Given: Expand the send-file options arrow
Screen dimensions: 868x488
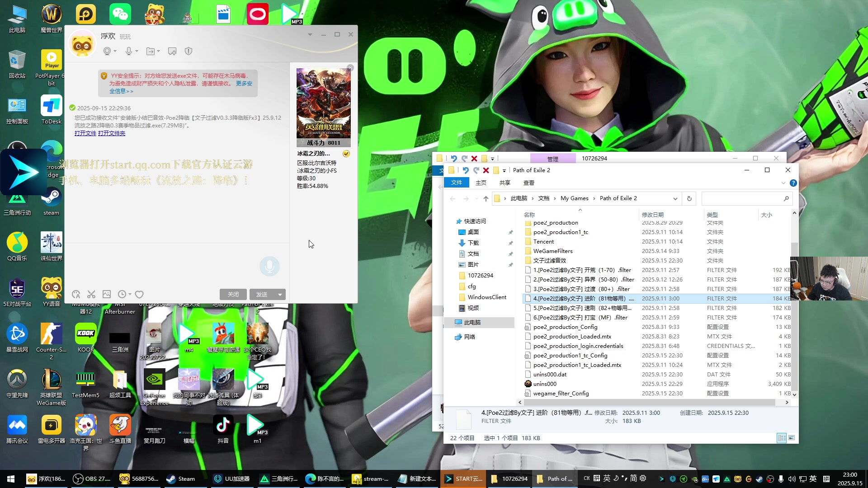Looking at the screenshot, I should pyautogui.click(x=158, y=52).
